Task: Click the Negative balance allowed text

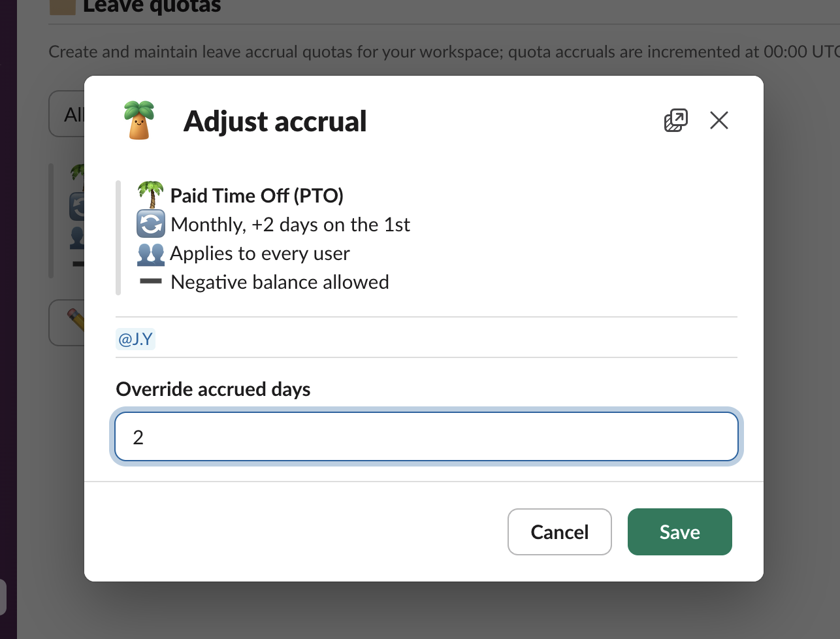Action: [x=280, y=282]
